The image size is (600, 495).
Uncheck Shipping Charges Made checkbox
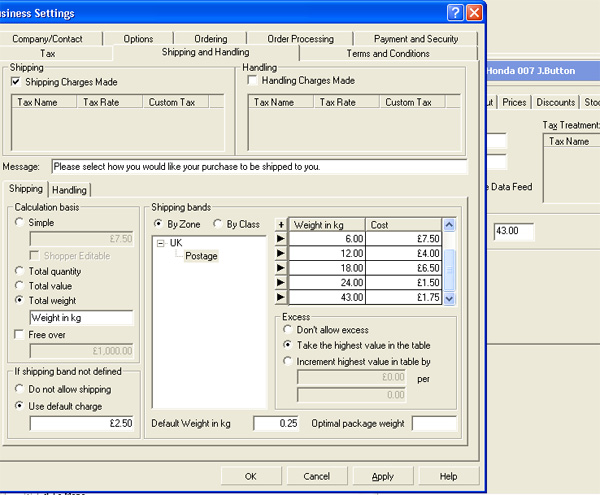[x=16, y=81]
